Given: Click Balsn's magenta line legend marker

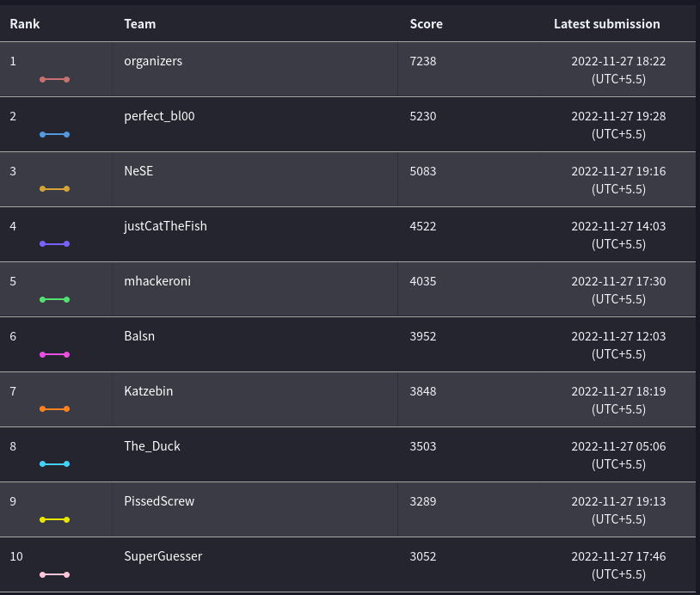Looking at the screenshot, I should click(x=54, y=354).
